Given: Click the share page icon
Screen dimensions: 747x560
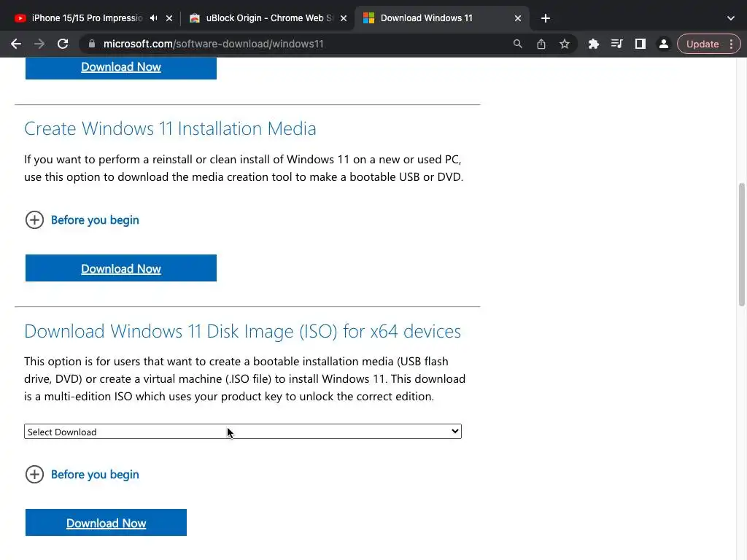Looking at the screenshot, I should point(541,44).
